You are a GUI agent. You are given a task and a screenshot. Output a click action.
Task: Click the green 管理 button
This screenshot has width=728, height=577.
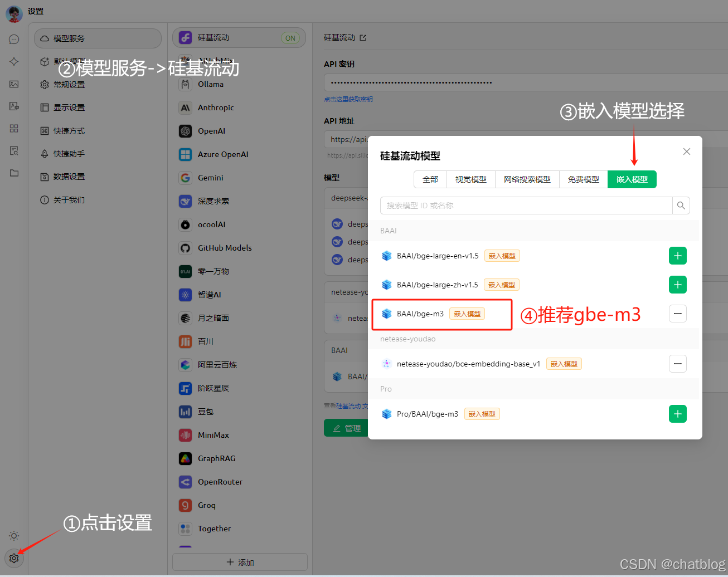click(x=346, y=428)
